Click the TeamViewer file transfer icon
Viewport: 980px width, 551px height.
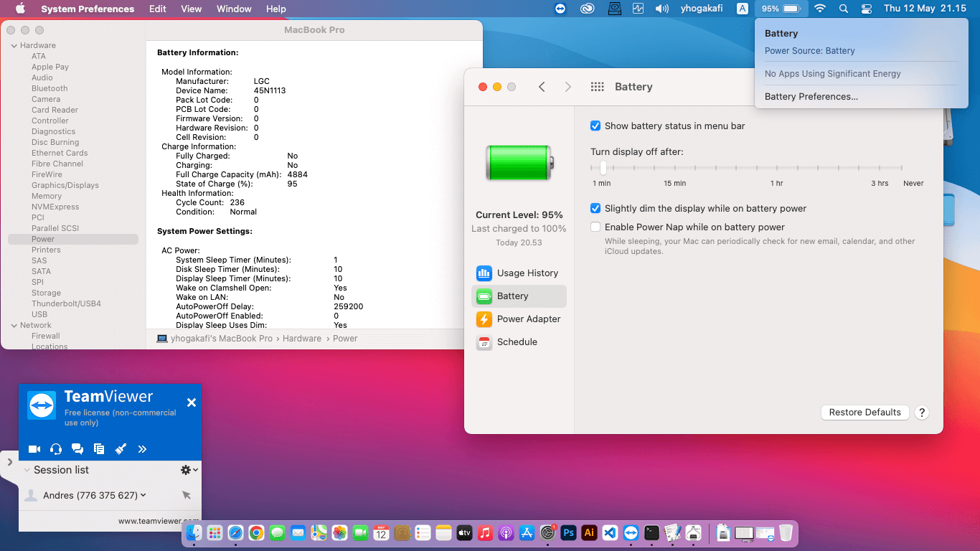click(99, 449)
